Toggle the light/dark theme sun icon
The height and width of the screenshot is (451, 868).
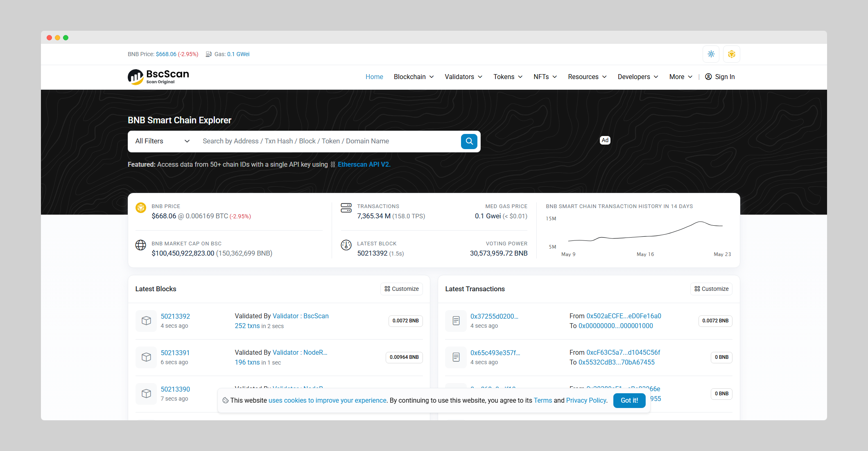click(711, 54)
